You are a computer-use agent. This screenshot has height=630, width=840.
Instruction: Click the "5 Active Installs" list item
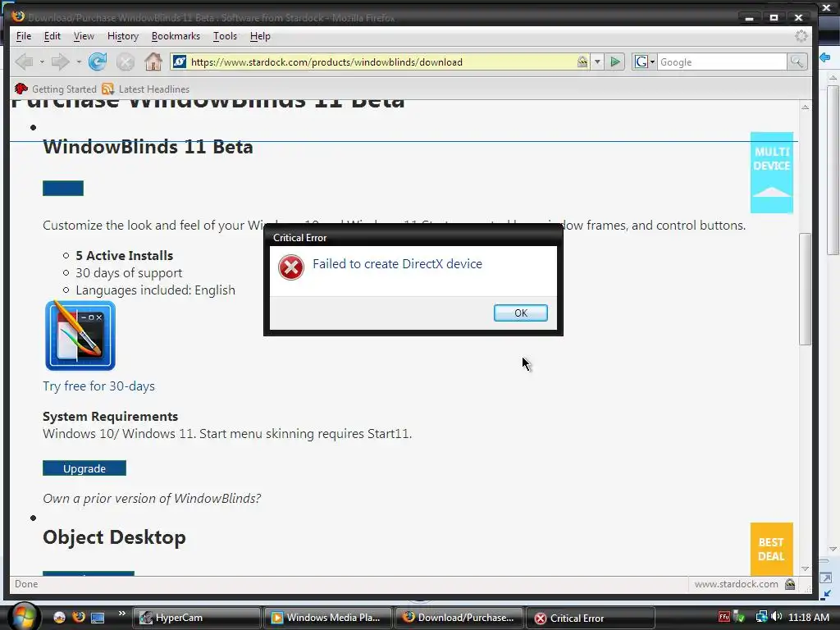coord(125,256)
